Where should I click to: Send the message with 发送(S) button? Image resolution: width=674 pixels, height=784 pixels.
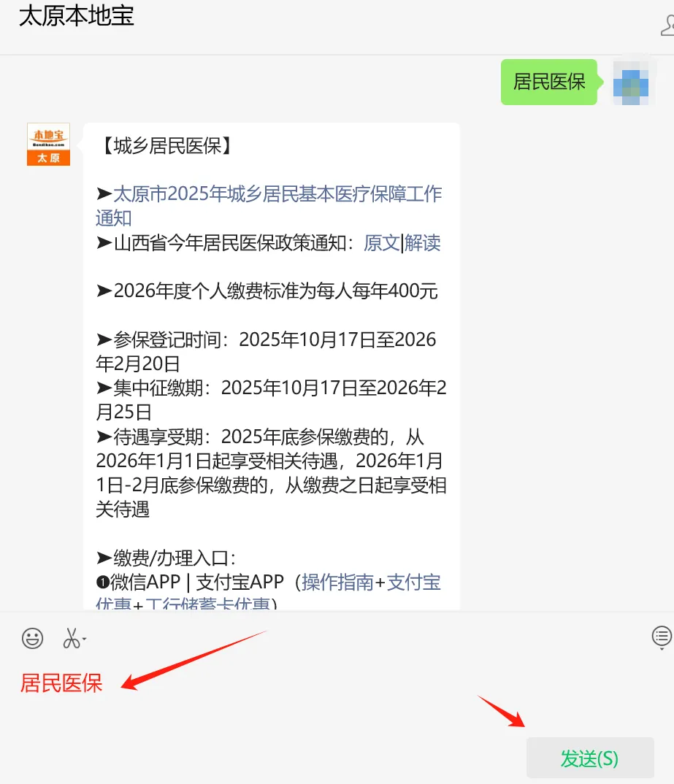[590, 758]
